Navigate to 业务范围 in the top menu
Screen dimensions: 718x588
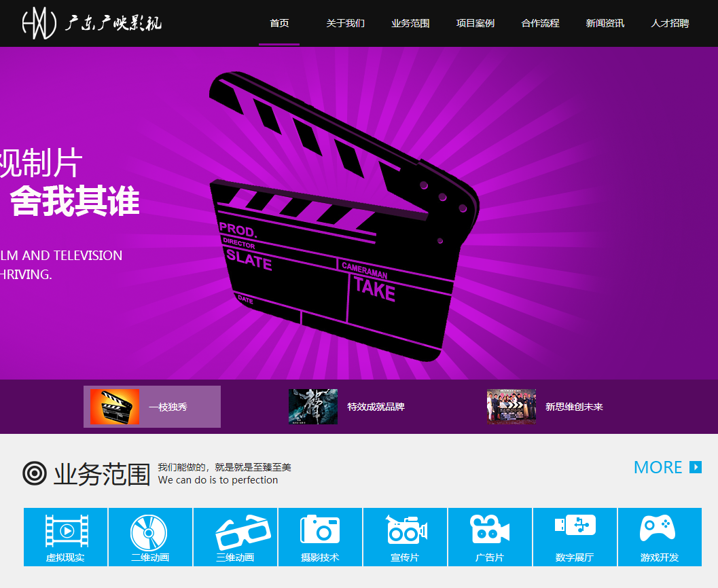[410, 23]
